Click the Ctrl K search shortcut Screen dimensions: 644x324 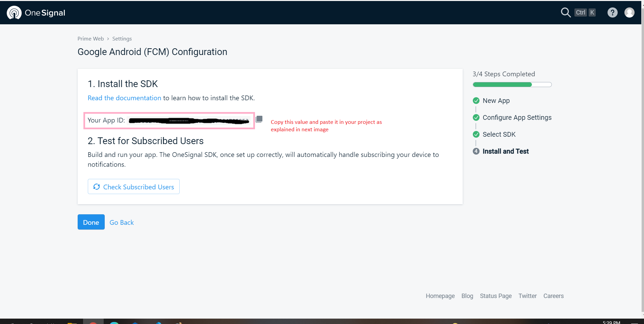click(x=585, y=12)
